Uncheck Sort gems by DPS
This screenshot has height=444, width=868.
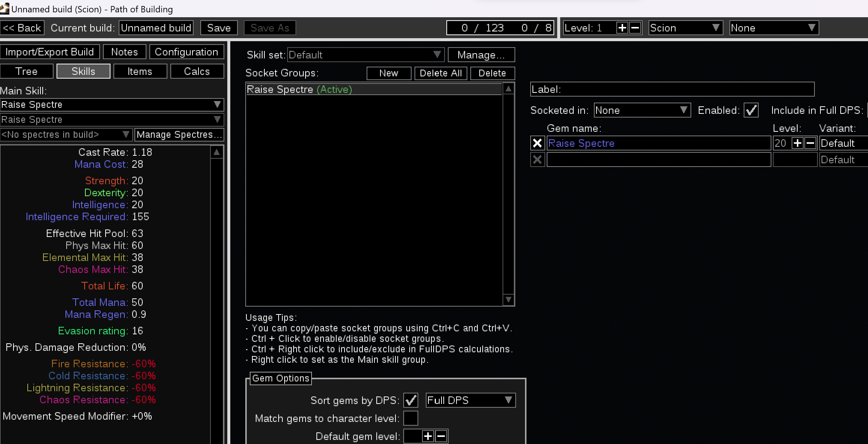click(x=411, y=400)
